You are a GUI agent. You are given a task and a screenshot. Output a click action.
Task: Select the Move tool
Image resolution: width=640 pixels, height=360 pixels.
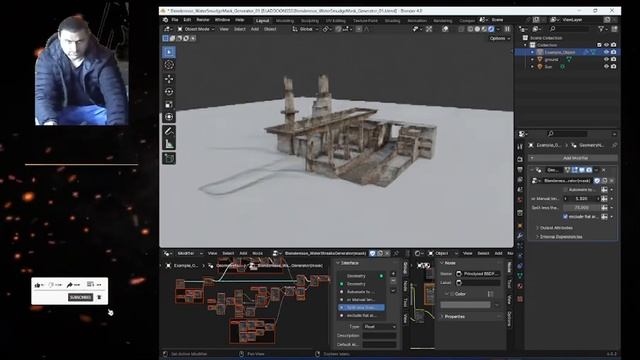pyautogui.click(x=169, y=79)
